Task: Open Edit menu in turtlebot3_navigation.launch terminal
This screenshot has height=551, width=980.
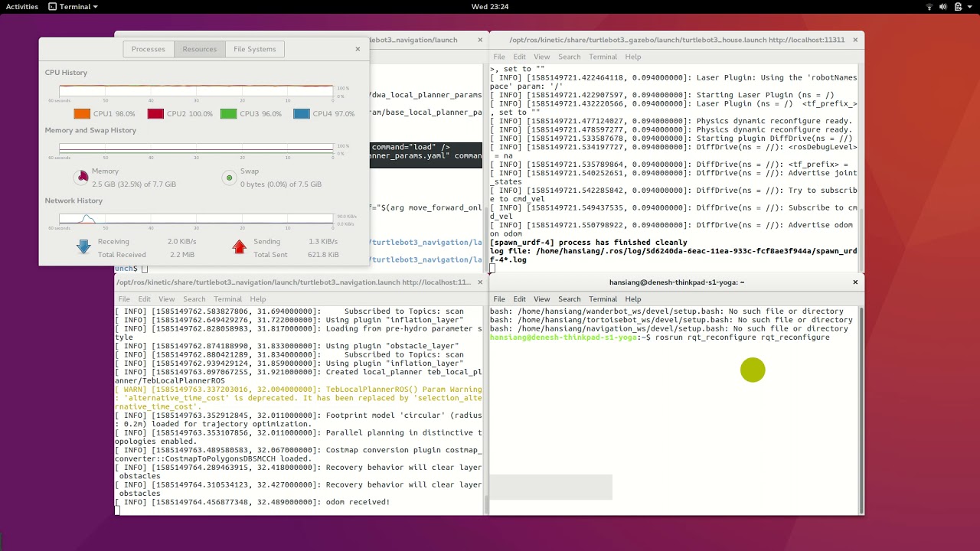Action: (144, 299)
